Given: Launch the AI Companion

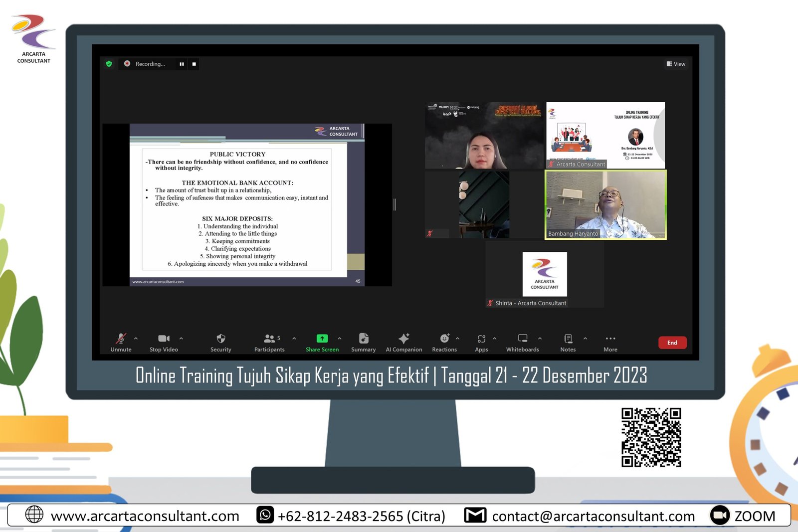Looking at the screenshot, I should tap(403, 339).
